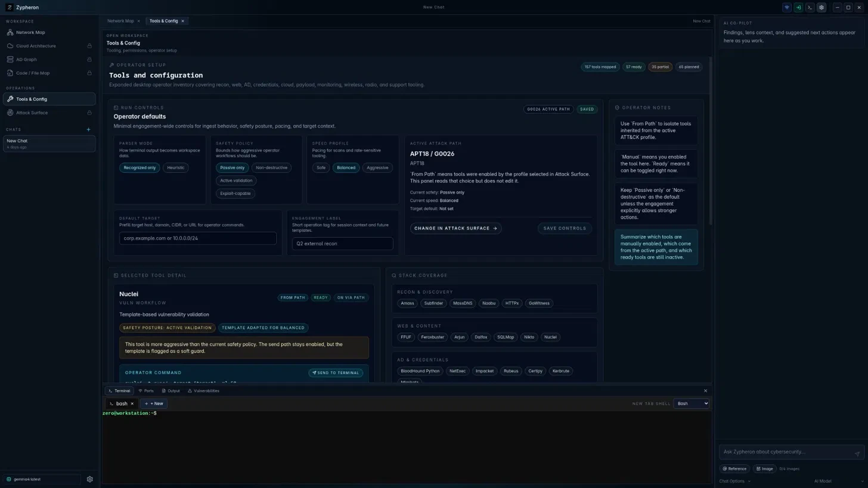Click the green sign-in arrow icon
Screen dimensions: 868x488
798,8
